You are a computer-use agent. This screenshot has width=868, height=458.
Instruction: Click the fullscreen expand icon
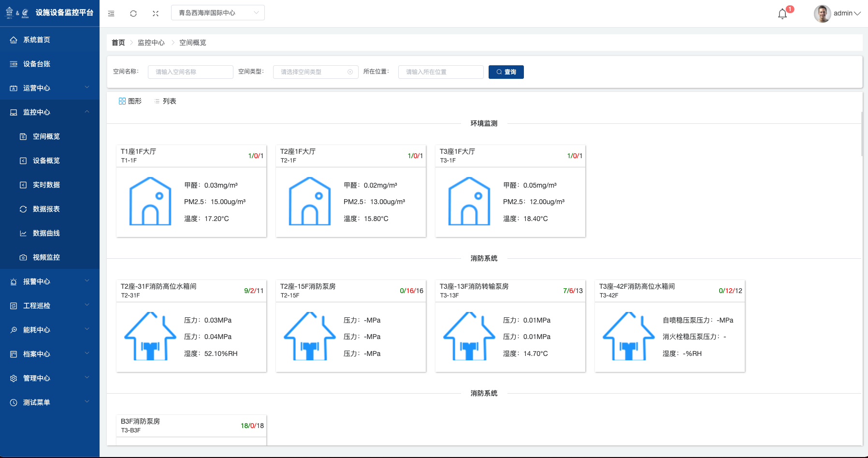(156, 14)
